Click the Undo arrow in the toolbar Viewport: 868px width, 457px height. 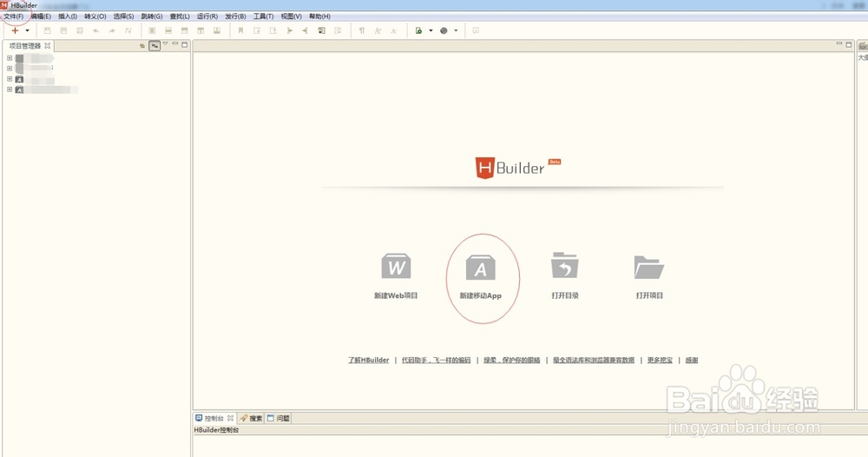pyautogui.click(x=95, y=30)
